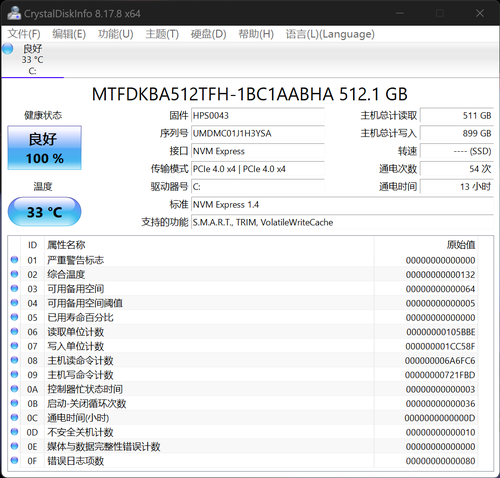Click the status dot beside 已用寿命百分比
Screen dimensions: 500x478
[14, 317]
